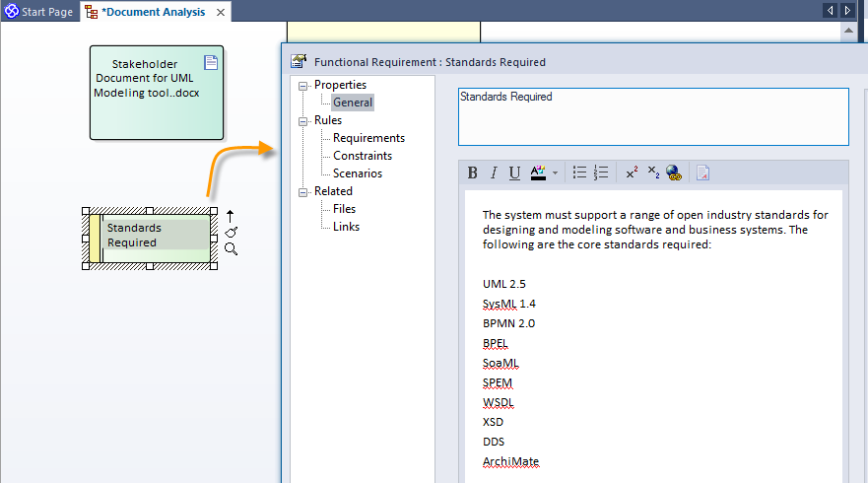Click the document icon in notes toolbar

pyautogui.click(x=702, y=173)
